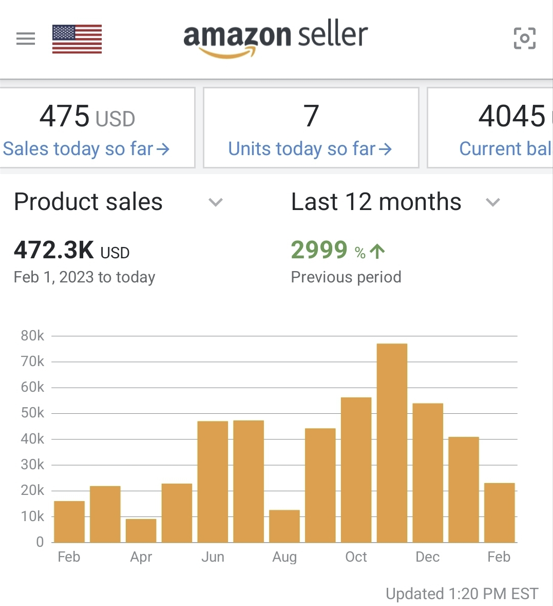Open the Product sales metric selector
The height and width of the screenshot is (606, 553).
click(118, 202)
